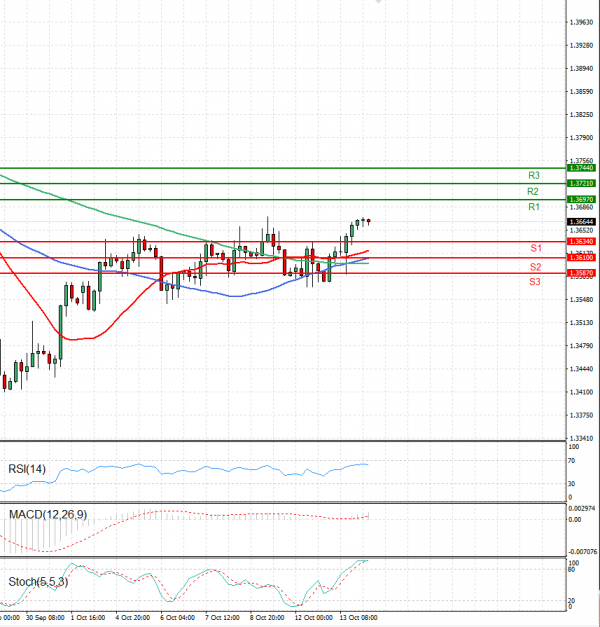Click the R3 resistance label
Image resolution: width=600 pixels, height=627 pixels.
point(534,175)
